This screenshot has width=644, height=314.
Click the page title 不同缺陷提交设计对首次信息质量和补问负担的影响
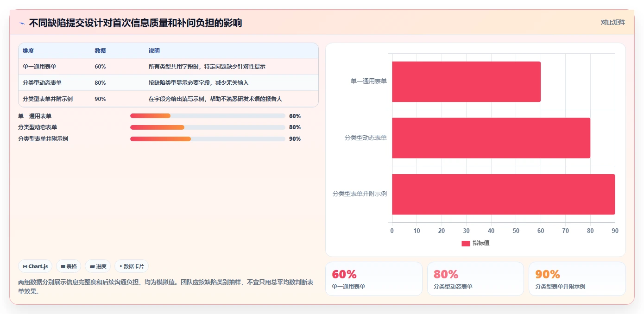[x=135, y=23]
